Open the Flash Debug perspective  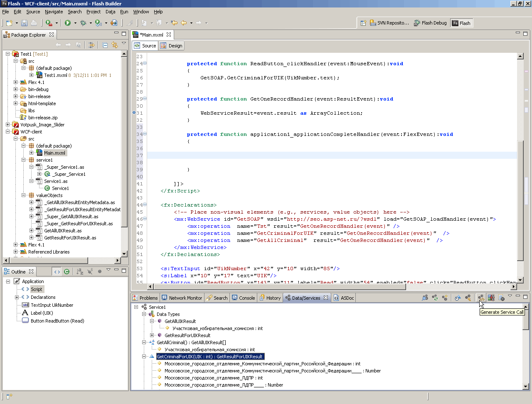click(x=430, y=23)
